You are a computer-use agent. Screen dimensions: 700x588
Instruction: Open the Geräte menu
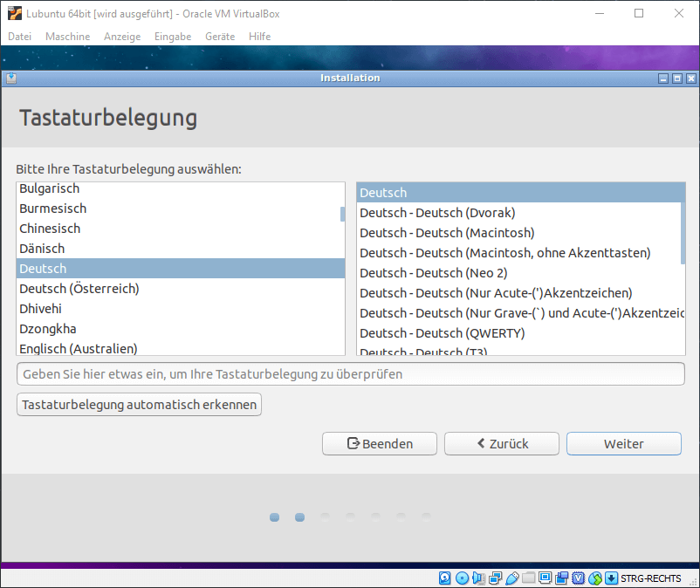220,37
